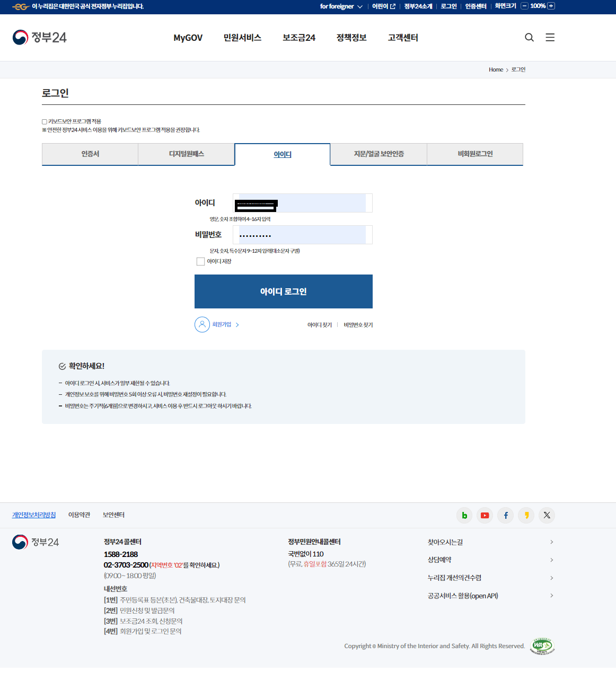Enable 키보드보안 프로그램 적용 checkbox
The width and height of the screenshot is (616, 699).
[x=45, y=122]
